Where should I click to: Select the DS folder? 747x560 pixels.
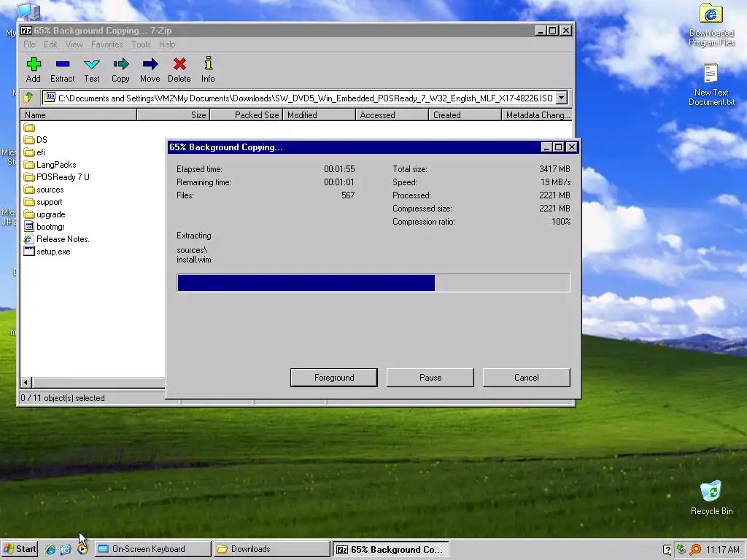coord(36,140)
